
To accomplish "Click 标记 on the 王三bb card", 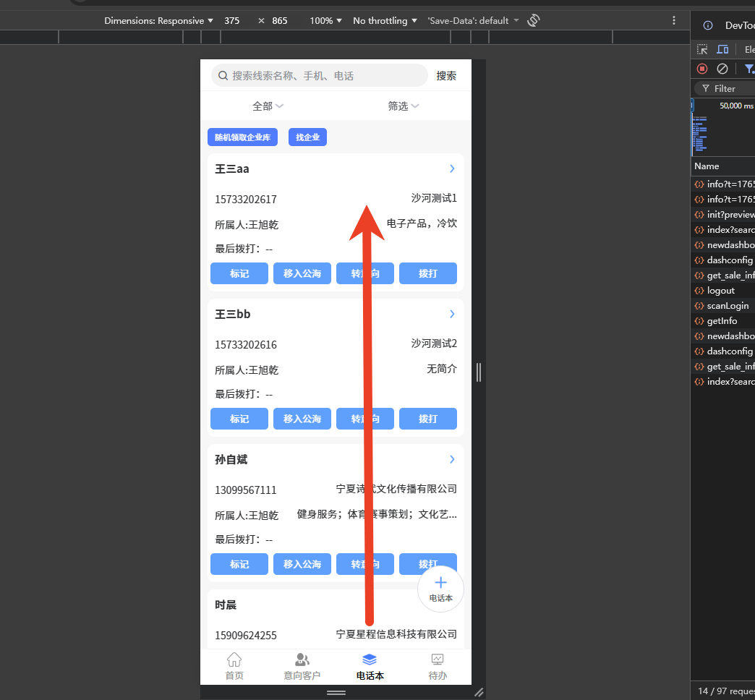I will (x=239, y=419).
